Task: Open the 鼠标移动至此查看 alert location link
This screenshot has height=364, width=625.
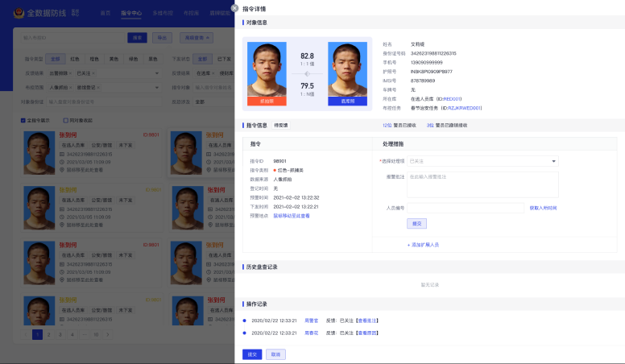Action: click(x=292, y=216)
